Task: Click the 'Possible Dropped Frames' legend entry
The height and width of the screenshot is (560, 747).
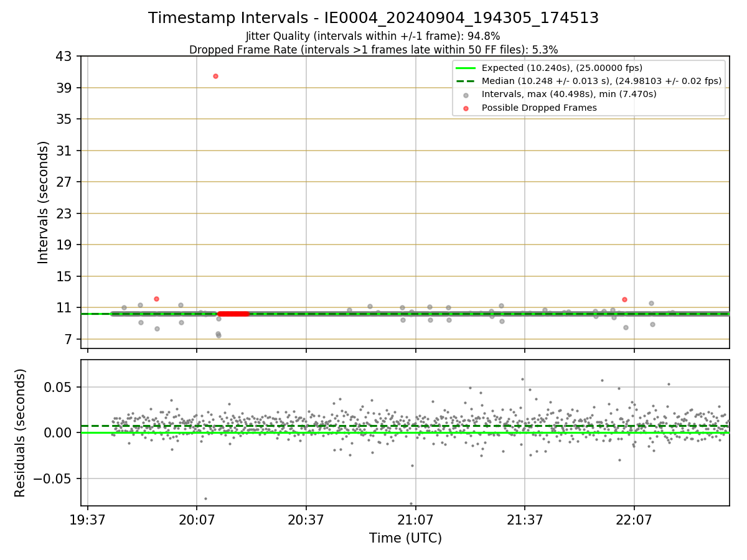Action: coord(539,108)
